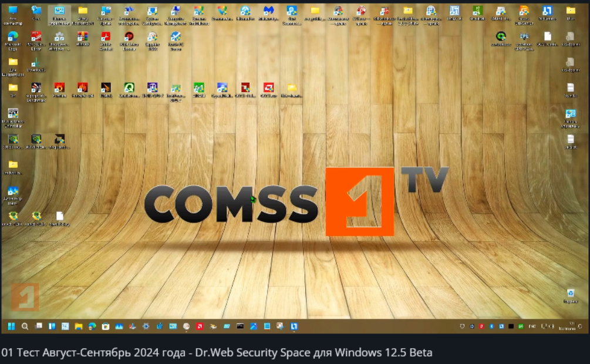The width and height of the screenshot is (590, 364).
Task: Open Task View from the taskbar
Action: click(39, 326)
